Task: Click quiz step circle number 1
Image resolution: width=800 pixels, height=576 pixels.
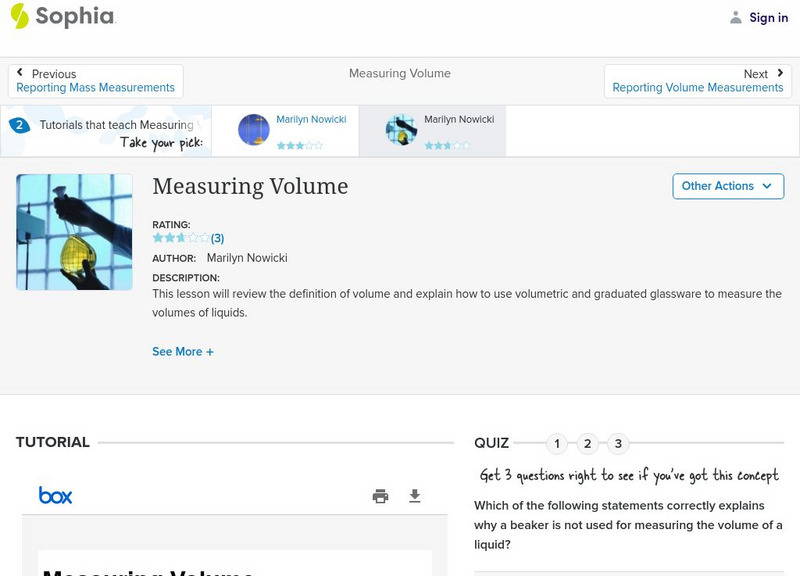Action: coord(555,443)
